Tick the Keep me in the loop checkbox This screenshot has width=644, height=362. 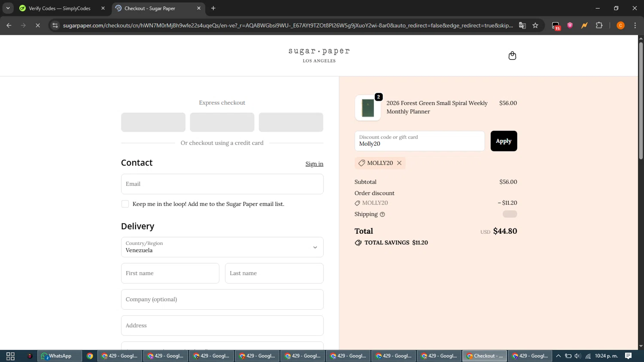point(125,204)
